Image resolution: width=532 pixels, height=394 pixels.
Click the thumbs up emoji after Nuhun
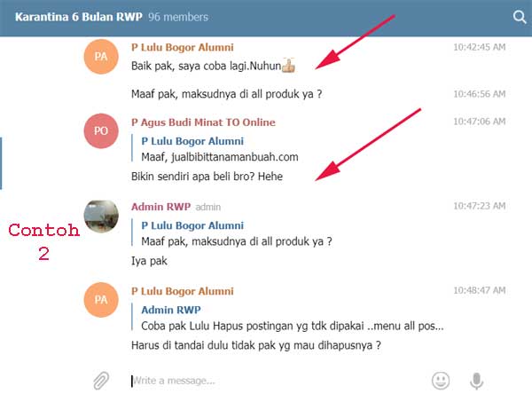288,65
